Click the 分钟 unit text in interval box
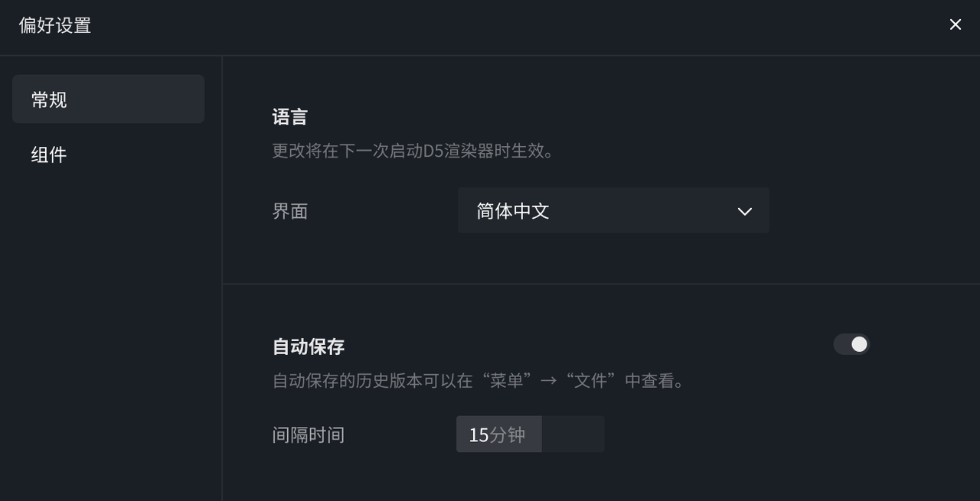980x501 pixels. point(508,434)
